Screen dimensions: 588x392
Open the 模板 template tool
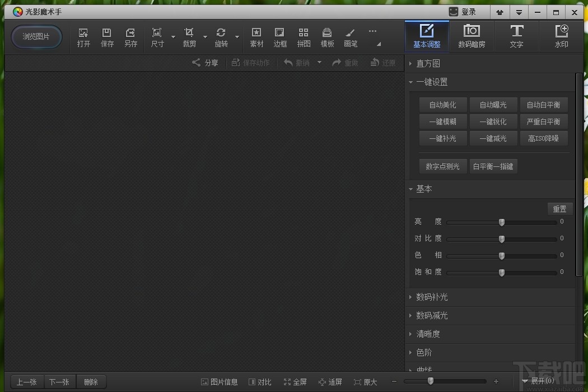[327, 38]
